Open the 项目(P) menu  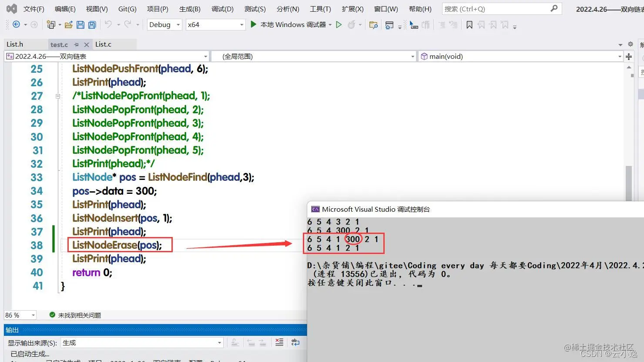pos(158,9)
